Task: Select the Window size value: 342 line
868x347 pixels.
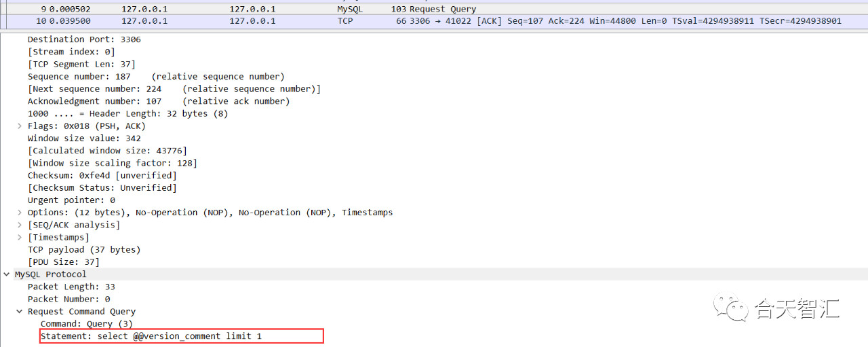Action: tap(84, 139)
